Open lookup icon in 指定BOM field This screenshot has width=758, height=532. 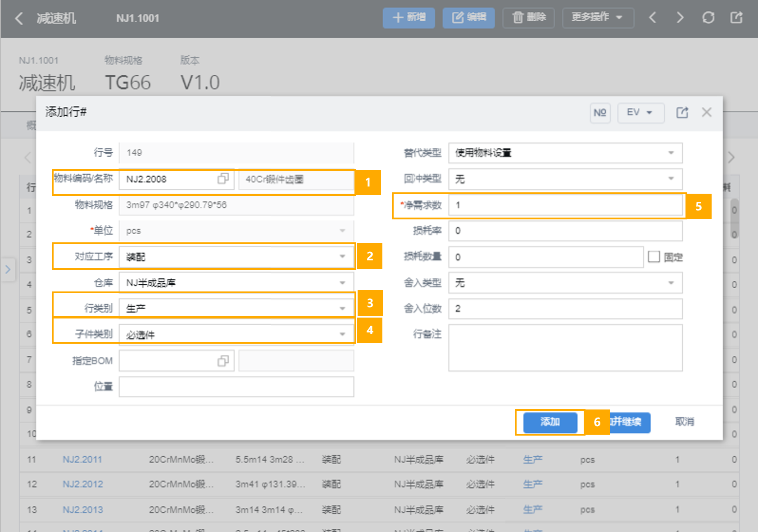223,361
